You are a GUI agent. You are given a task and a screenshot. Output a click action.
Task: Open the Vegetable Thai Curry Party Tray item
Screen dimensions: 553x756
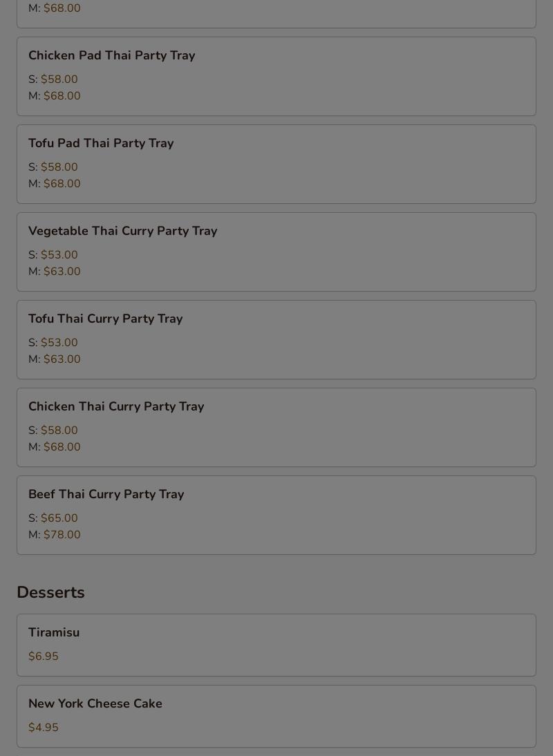(123, 231)
